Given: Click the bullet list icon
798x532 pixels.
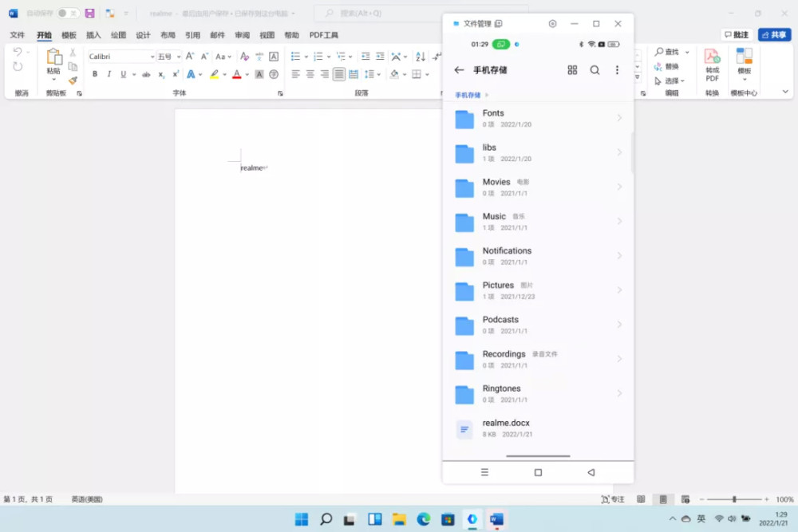Looking at the screenshot, I should [x=295, y=57].
